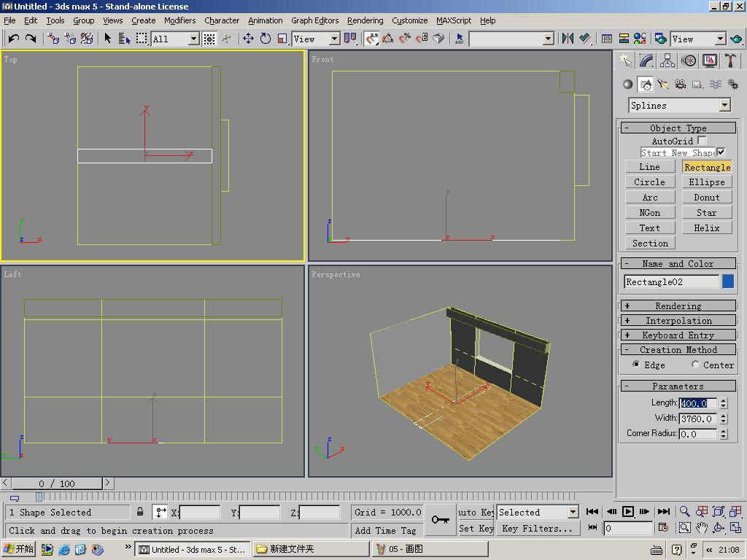Screen dimensions: 747x560
Task: Click the Ellipse shape button
Action: [x=706, y=182]
